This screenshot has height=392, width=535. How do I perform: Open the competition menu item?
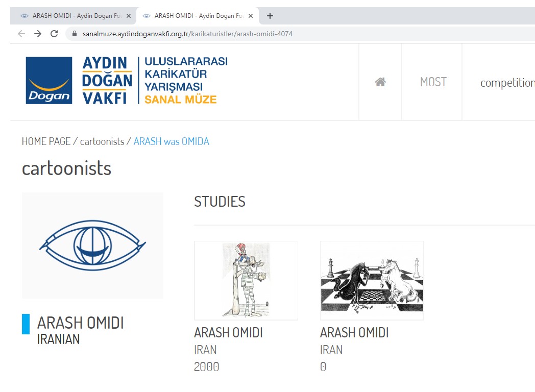(508, 83)
